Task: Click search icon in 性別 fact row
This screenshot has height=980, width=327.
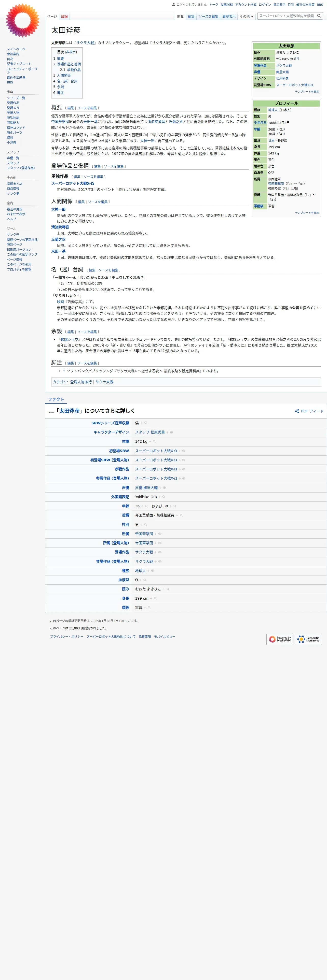Action: tap(145, 525)
